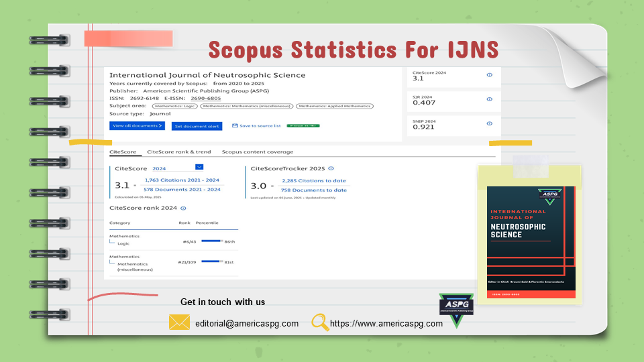Screen dimensions: 644x362
Task: Click the CiteScore rank 2024 info icon
Action: coord(183,208)
